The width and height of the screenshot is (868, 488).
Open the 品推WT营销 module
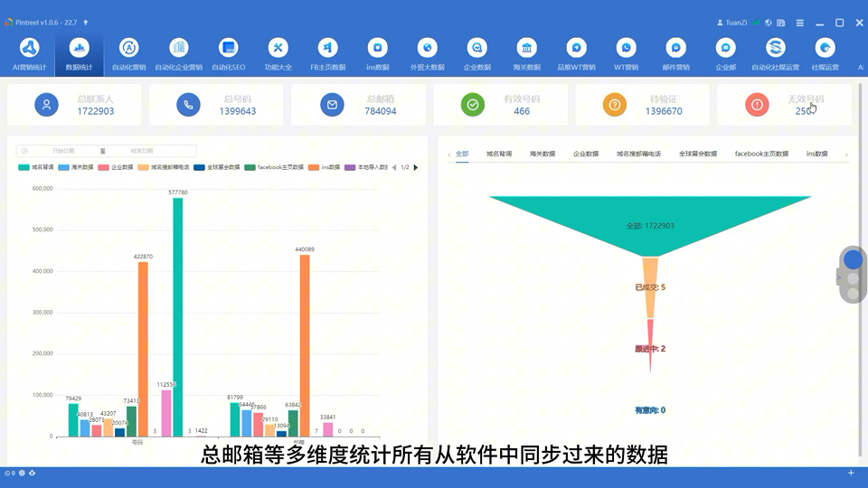576,53
